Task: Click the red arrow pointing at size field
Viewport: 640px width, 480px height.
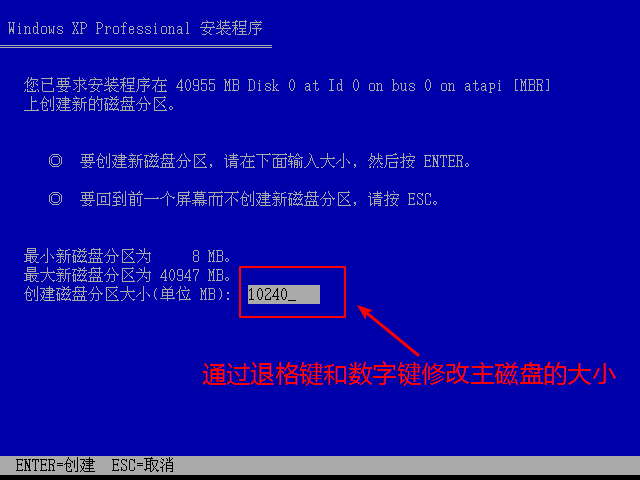Action: tap(389, 331)
